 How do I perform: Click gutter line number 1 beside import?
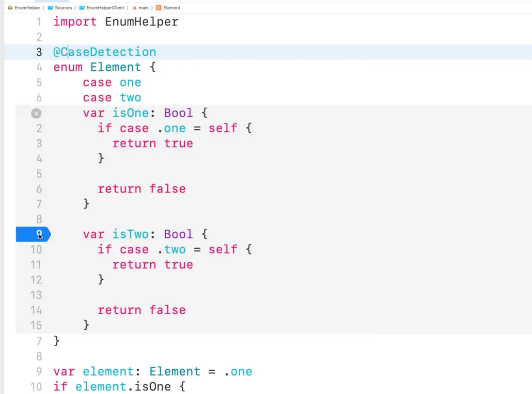(x=39, y=22)
